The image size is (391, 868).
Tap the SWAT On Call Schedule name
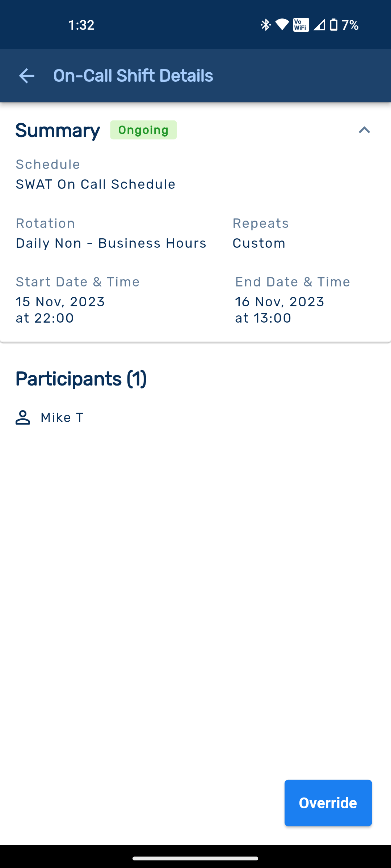[96, 184]
